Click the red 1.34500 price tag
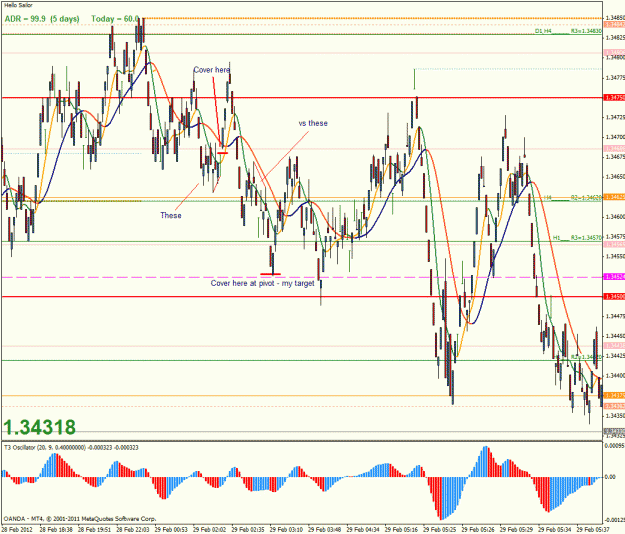625x534 pixels. (x=614, y=296)
